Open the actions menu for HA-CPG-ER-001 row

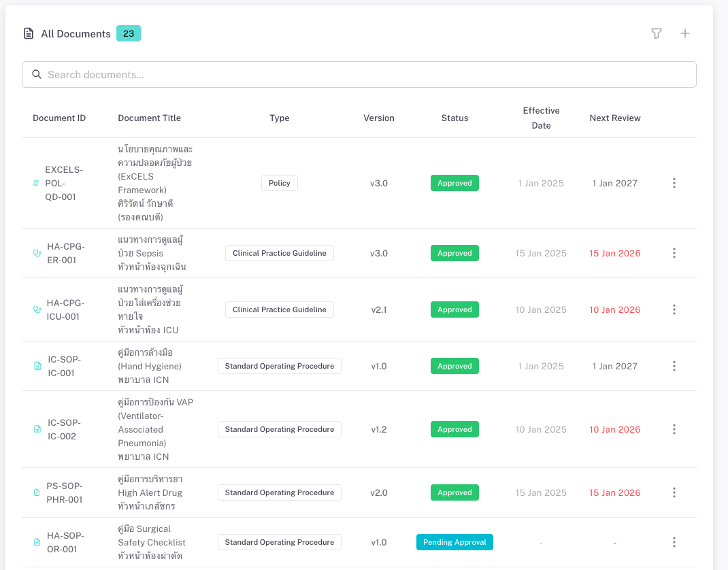tap(674, 253)
